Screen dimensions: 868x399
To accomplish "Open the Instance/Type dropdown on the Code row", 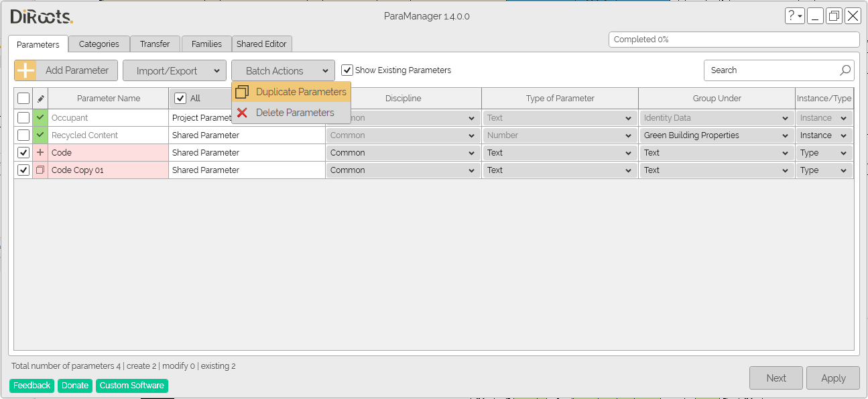I will pos(824,152).
